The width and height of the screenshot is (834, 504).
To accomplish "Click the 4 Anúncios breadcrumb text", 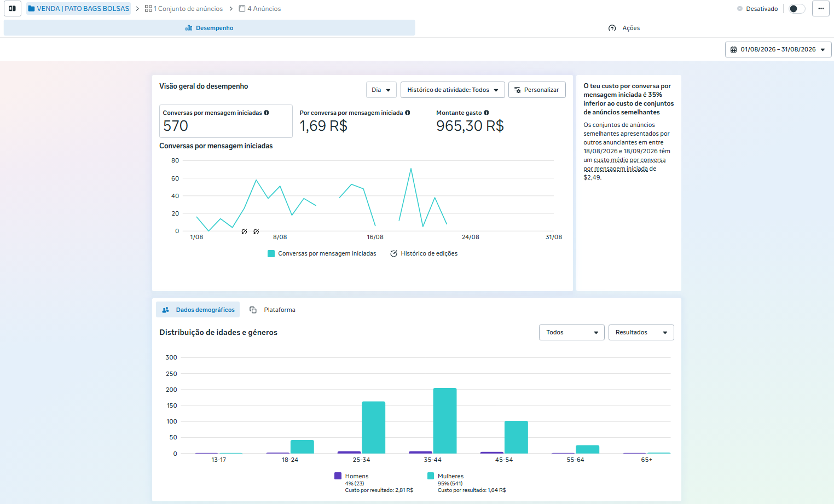I will pos(264,9).
